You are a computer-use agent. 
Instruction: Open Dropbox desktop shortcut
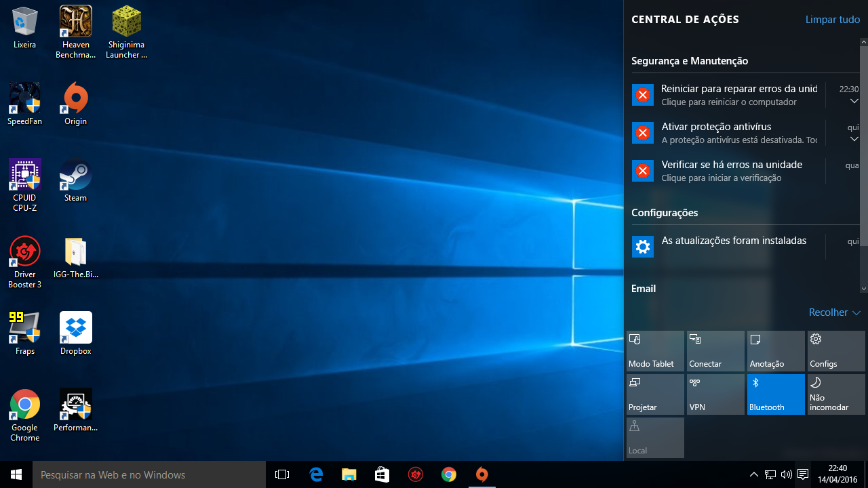76,333
